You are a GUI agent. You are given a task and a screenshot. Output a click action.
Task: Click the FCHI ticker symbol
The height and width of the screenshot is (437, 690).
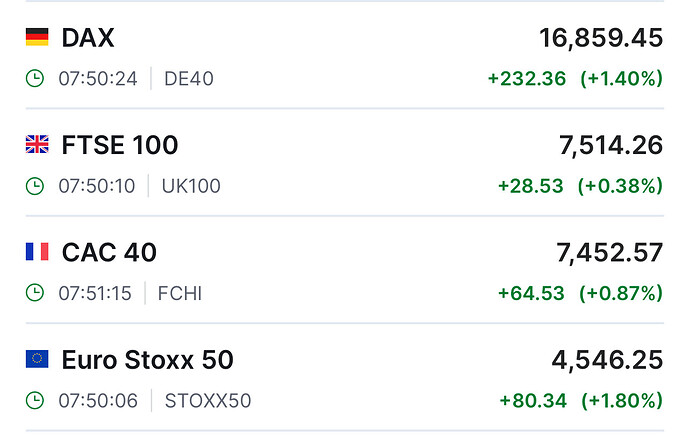(x=179, y=293)
